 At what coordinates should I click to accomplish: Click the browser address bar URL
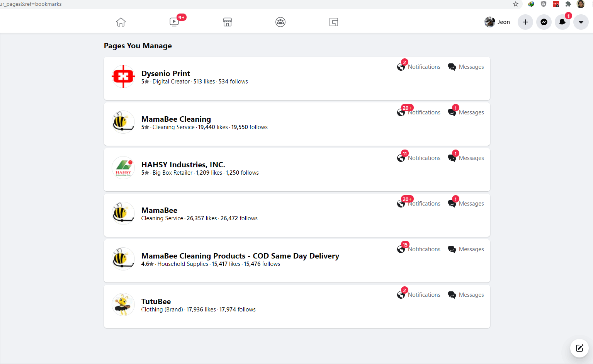point(31,4)
